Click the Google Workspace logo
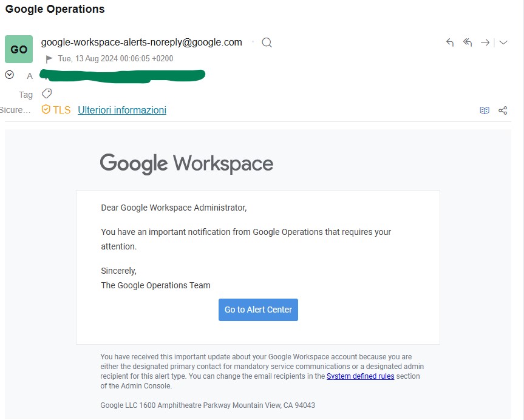This screenshot has height=420, width=524. (186, 164)
